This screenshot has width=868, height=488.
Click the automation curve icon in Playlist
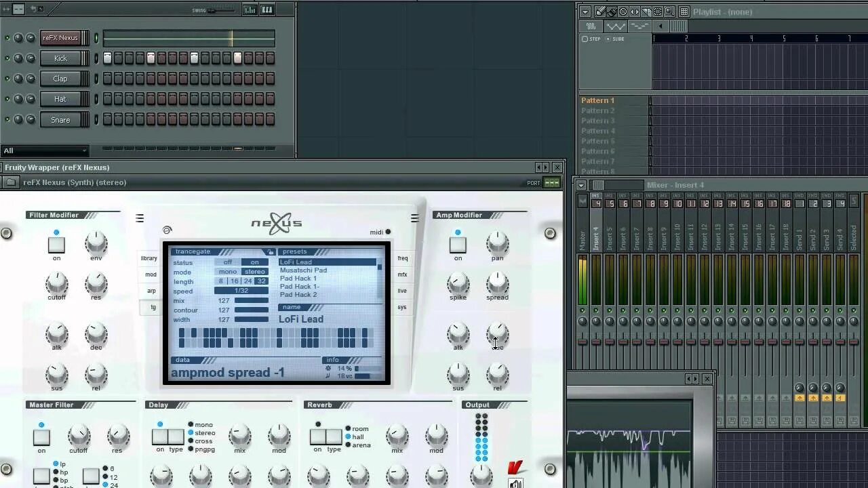616,26
